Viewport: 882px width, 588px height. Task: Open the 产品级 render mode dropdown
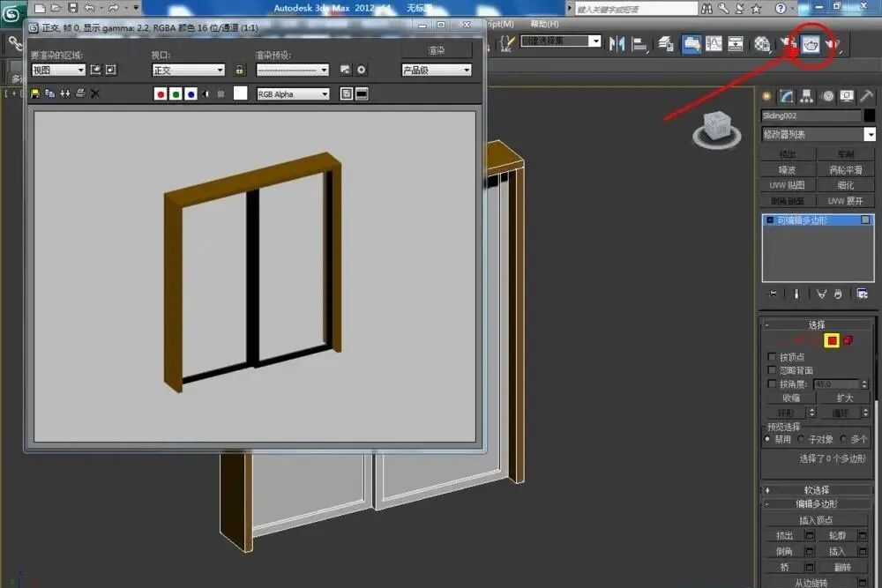click(436, 70)
